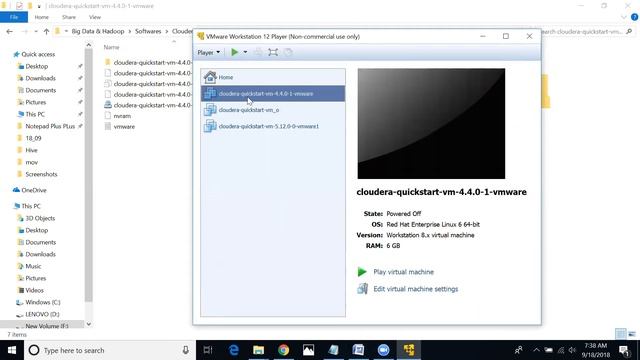Viewport: 640px width, 360px height.
Task: Click the green power-on play icon in toolbar
Action: [234, 52]
